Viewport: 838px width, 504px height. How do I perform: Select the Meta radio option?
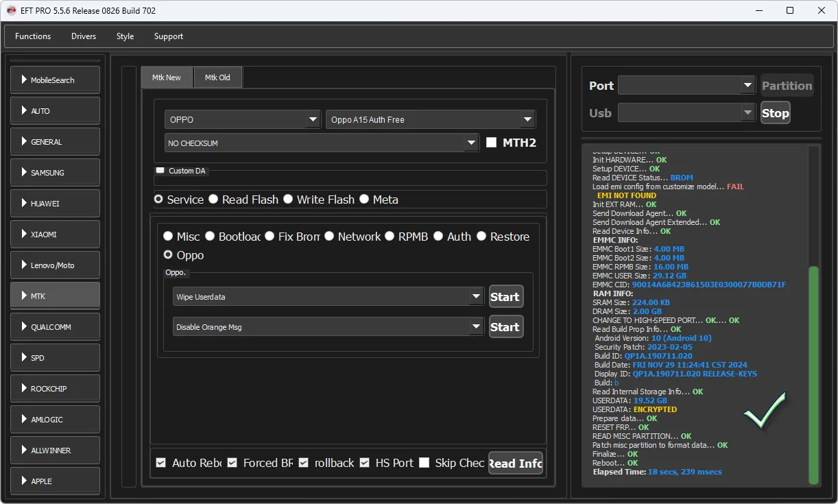(365, 200)
